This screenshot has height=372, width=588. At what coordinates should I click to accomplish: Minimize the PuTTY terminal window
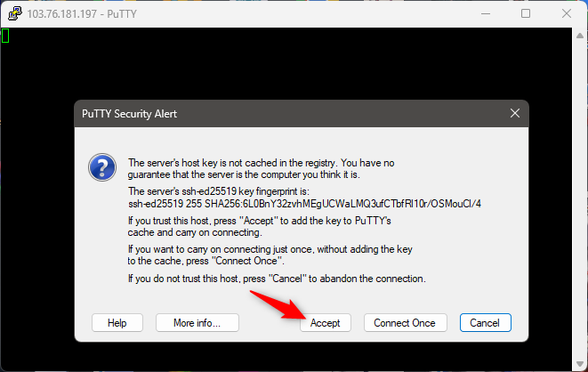click(486, 14)
